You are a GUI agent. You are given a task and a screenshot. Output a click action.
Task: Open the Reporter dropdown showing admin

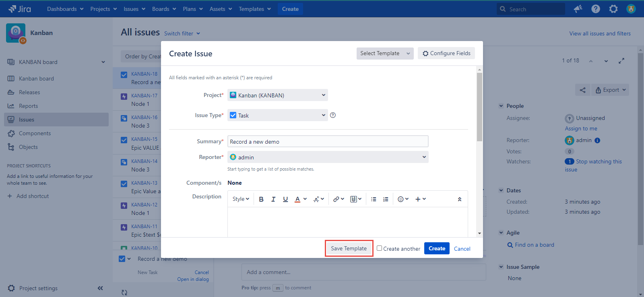coord(328,157)
